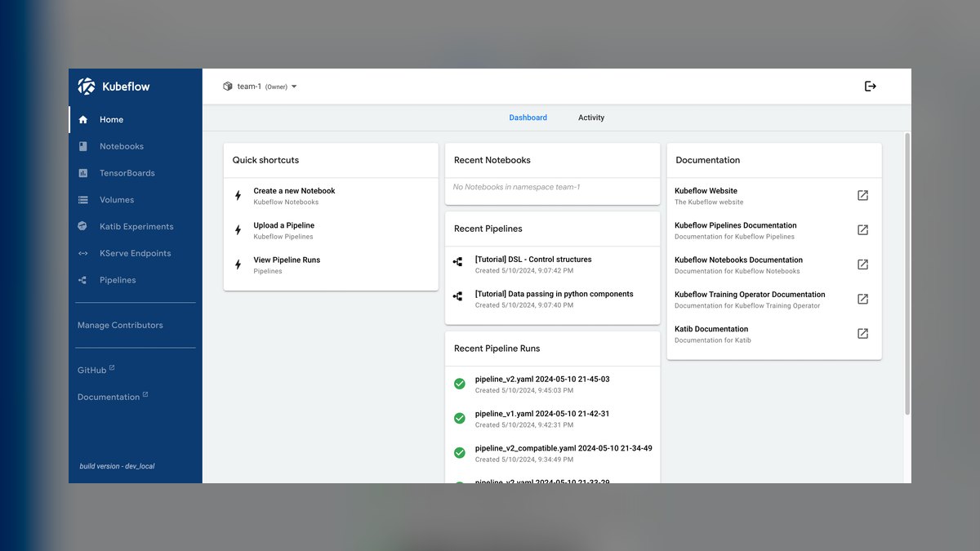Click the Kubeflow logo icon
Viewport: 980px width, 551px height.
[x=87, y=87]
